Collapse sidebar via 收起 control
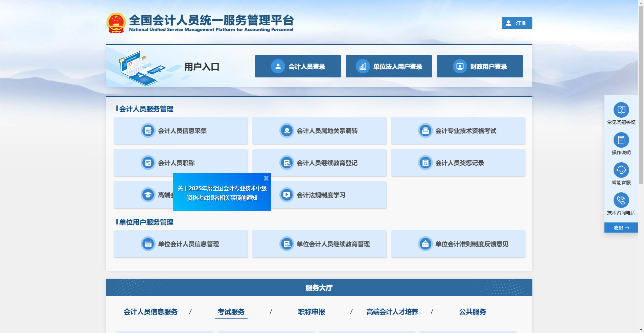The height and width of the screenshot is (333, 644). [x=621, y=228]
